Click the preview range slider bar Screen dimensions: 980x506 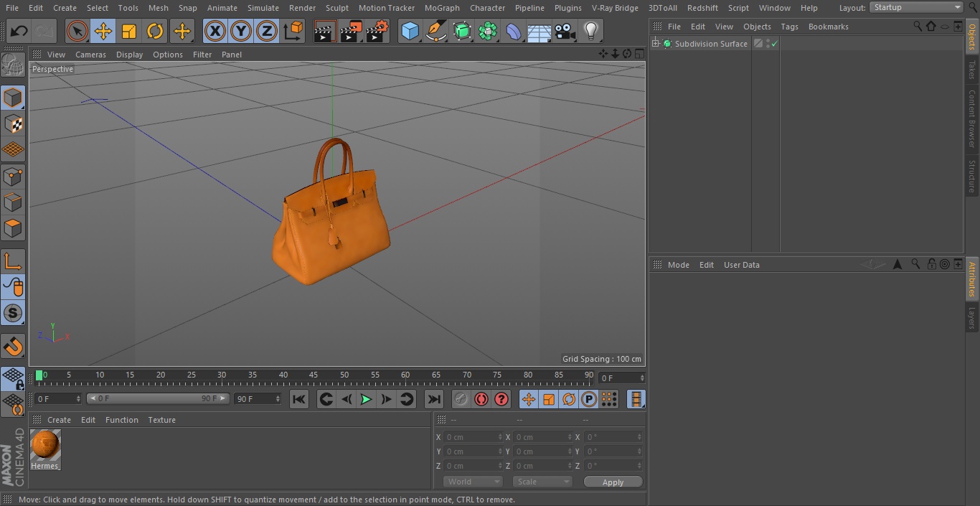(x=158, y=398)
